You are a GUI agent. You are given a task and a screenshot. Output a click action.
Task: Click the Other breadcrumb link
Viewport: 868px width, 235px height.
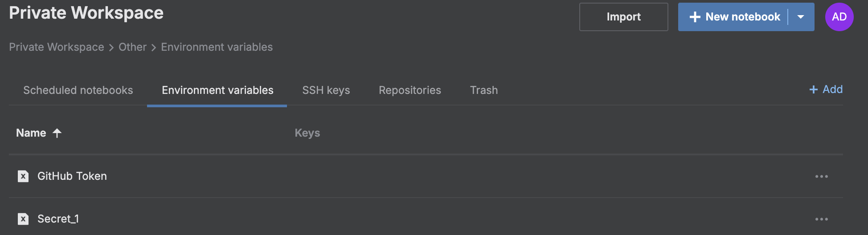pos(132,47)
